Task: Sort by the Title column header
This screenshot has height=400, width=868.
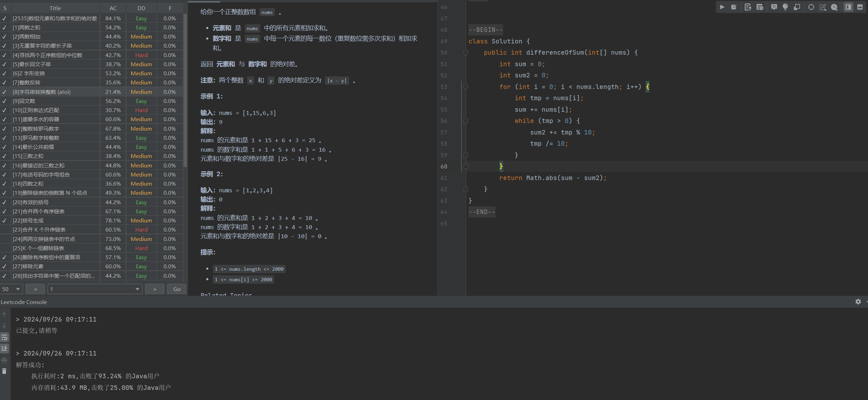Action: pyautogui.click(x=55, y=8)
